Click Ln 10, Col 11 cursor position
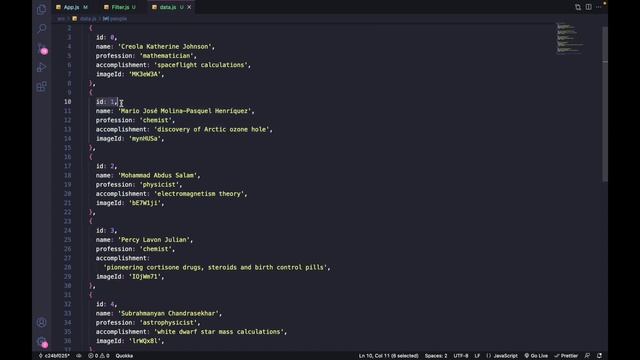 [389, 356]
